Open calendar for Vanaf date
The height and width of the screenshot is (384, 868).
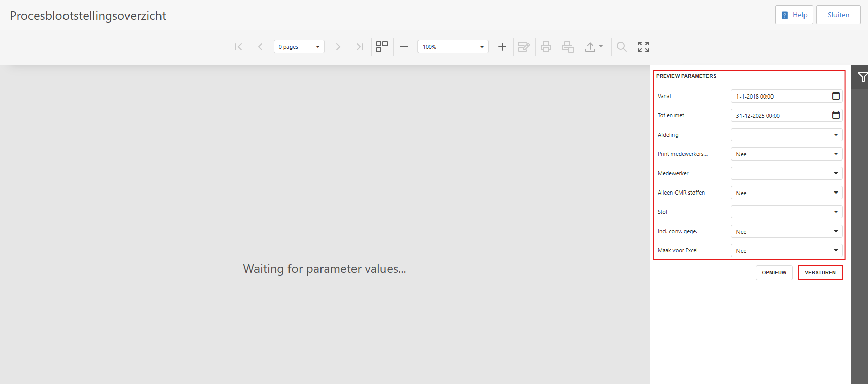pos(836,96)
